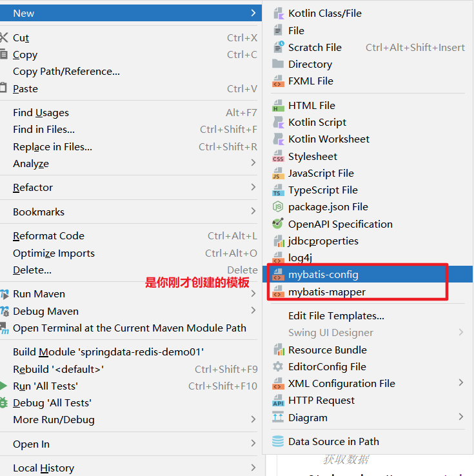The width and height of the screenshot is (474, 476).
Task: Expand the Diagram submenu arrow
Action: (461, 417)
